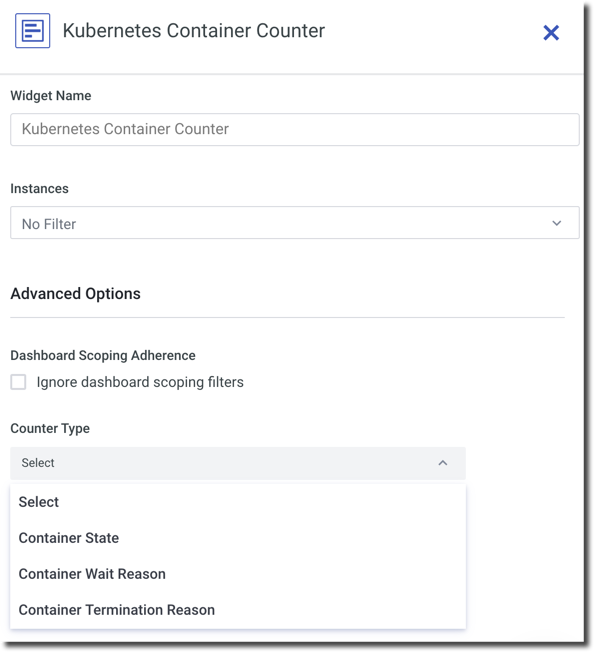Enable Ignore dashboard scoping filters checkbox
The width and height of the screenshot is (594, 652).
point(18,382)
